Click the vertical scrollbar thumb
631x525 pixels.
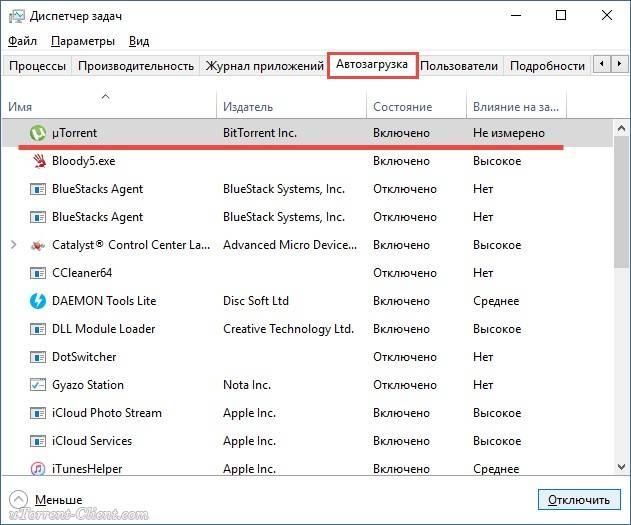(621, 201)
